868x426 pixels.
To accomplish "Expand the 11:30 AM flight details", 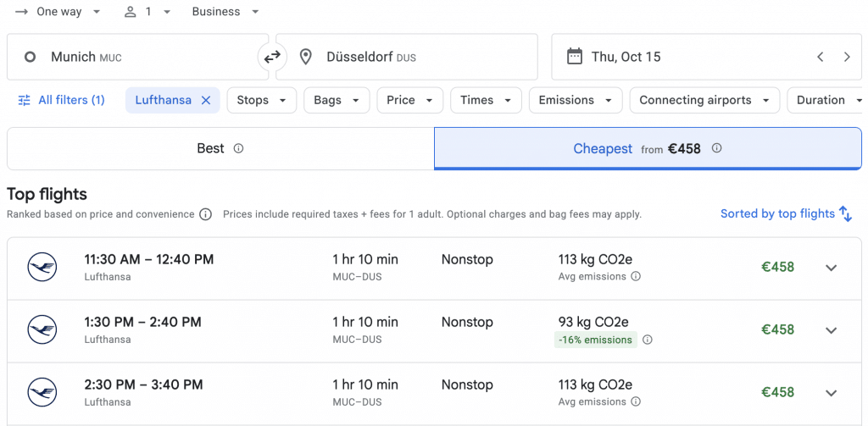I will (831, 268).
